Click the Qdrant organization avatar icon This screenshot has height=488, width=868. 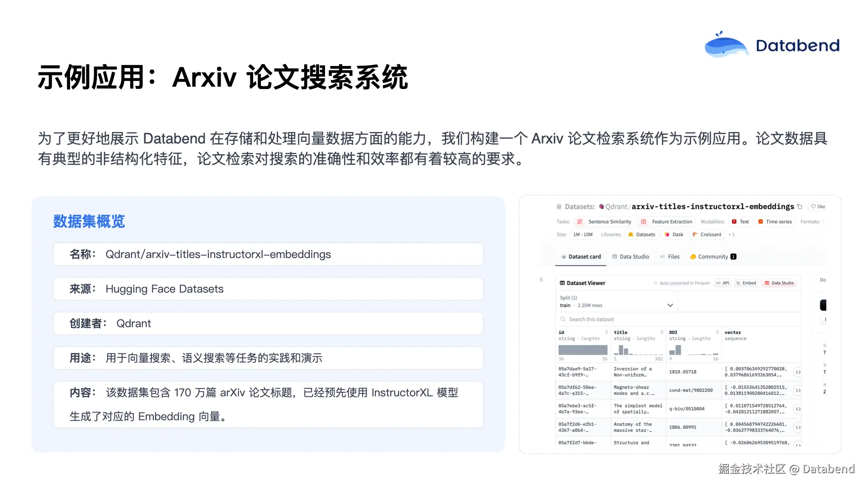pos(601,206)
